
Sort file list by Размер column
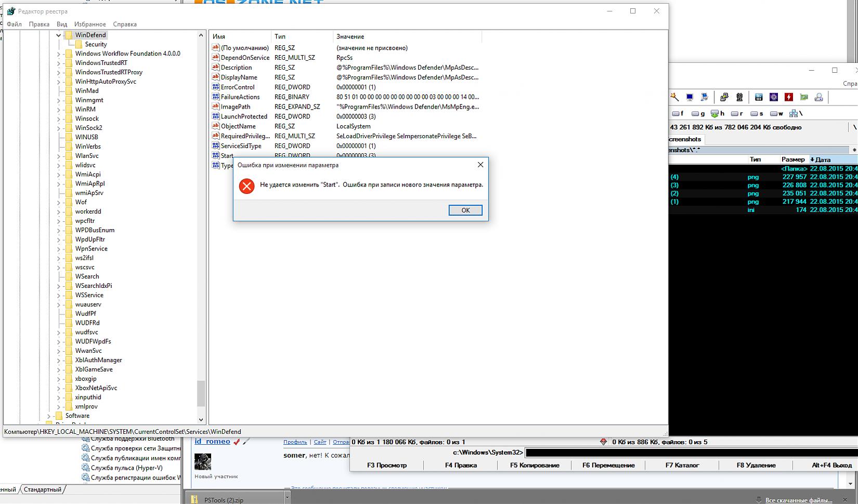pyautogui.click(x=792, y=160)
